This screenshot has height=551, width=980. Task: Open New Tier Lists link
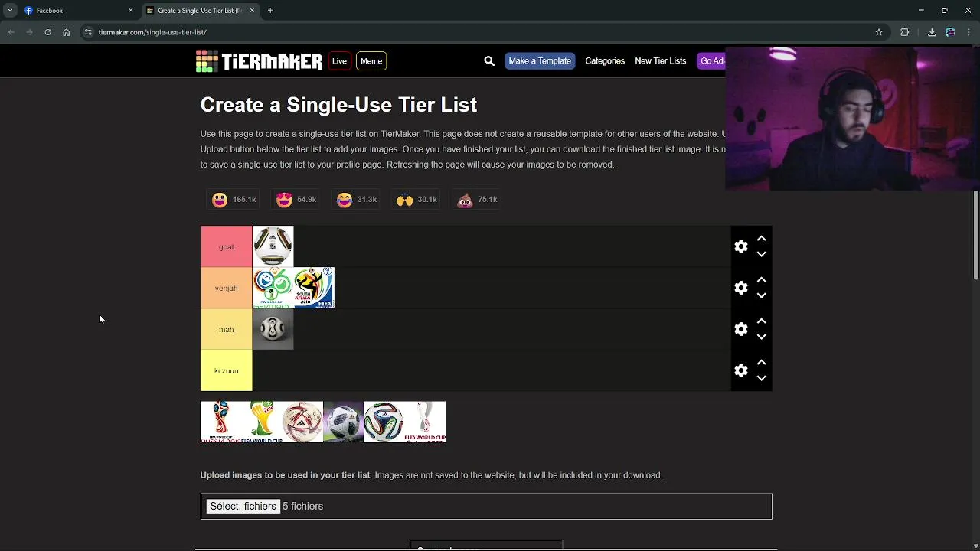660,61
